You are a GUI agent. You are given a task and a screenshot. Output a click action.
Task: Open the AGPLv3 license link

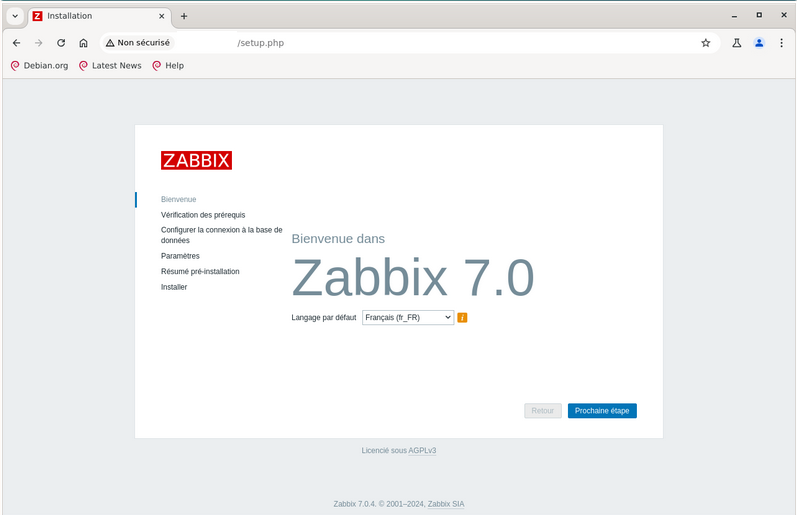tap(422, 450)
